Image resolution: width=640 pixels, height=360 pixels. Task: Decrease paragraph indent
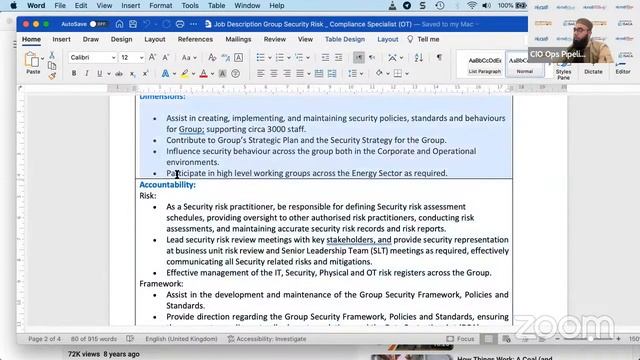[x=325, y=58]
